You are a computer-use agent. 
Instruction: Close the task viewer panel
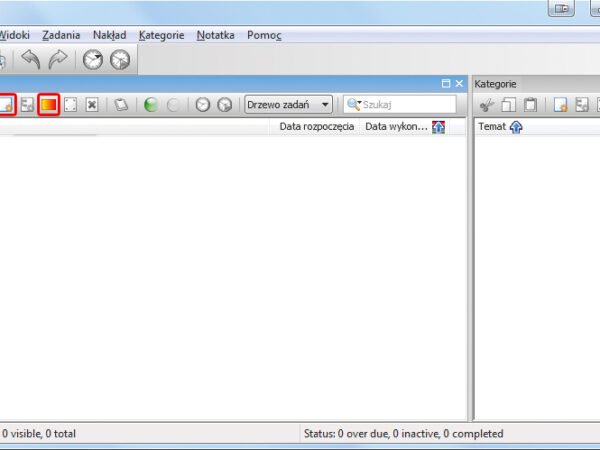pos(459,84)
